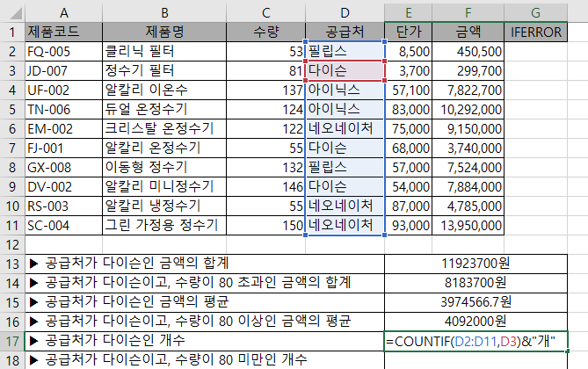This screenshot has height=369, width=588.
Task: Select cell containing TN-006
Action: click(x=64, y=110)
